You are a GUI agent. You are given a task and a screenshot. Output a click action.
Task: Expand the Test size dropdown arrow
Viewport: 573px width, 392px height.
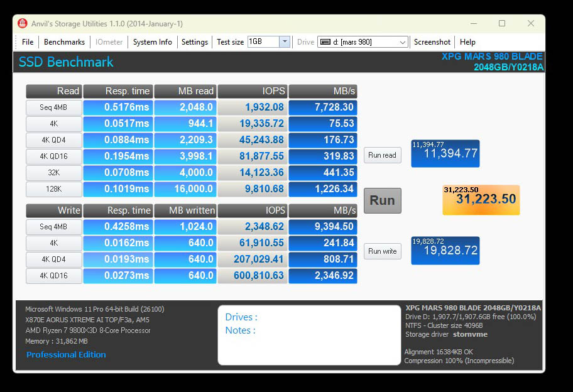tap(285, 41)
